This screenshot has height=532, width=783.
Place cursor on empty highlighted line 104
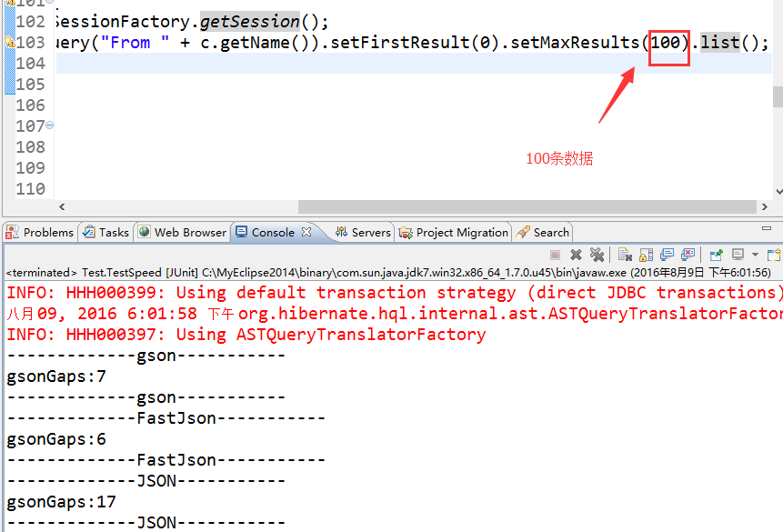[414, 64]
